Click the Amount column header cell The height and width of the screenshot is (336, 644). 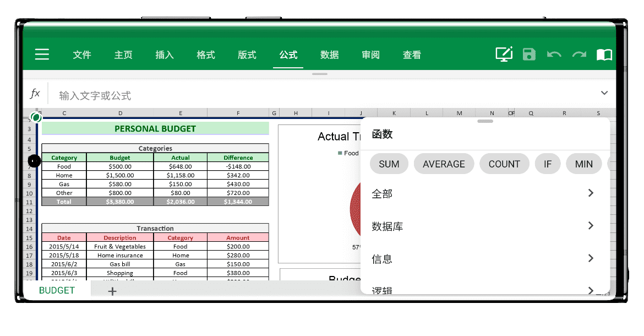click(x=238, y=237)
